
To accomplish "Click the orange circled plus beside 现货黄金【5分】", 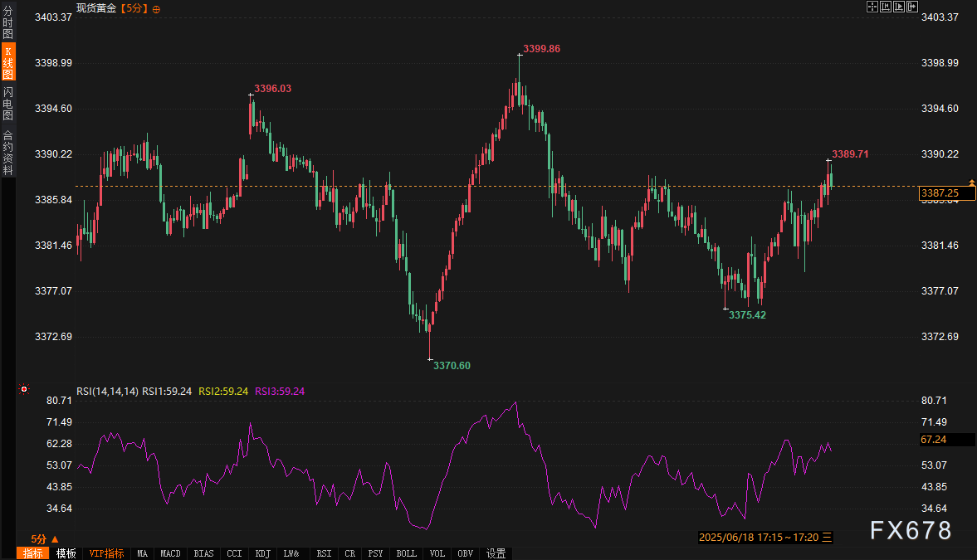I will click(157, 8).
